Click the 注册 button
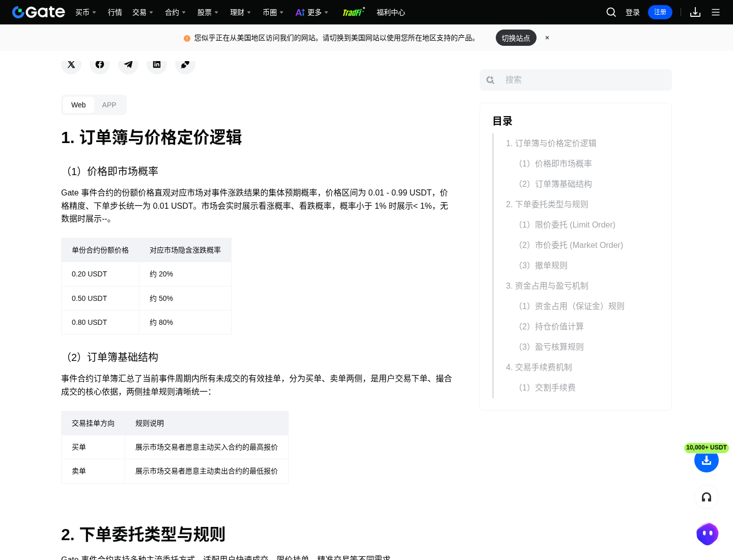Screen dimensions: 733x560 tap(660, 12)
